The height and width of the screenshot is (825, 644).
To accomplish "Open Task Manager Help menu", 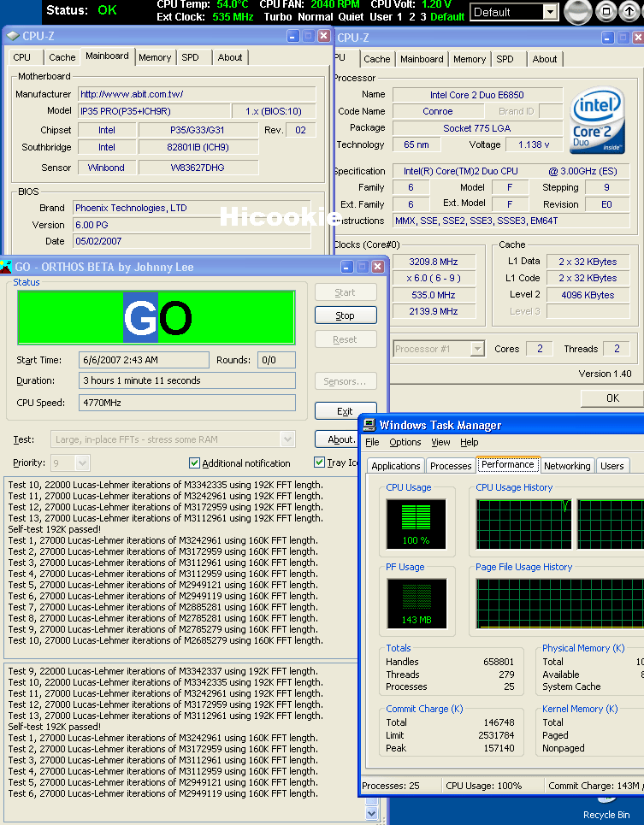I will click(470, 442).
